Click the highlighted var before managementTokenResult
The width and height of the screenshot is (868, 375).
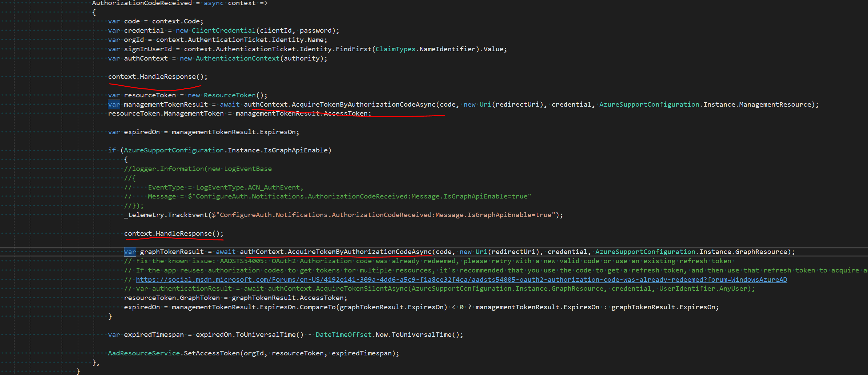(x=113, y=104)
